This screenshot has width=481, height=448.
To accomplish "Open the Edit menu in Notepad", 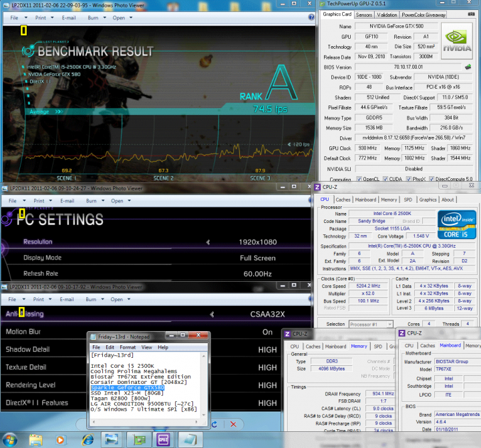I will [110, 347].
